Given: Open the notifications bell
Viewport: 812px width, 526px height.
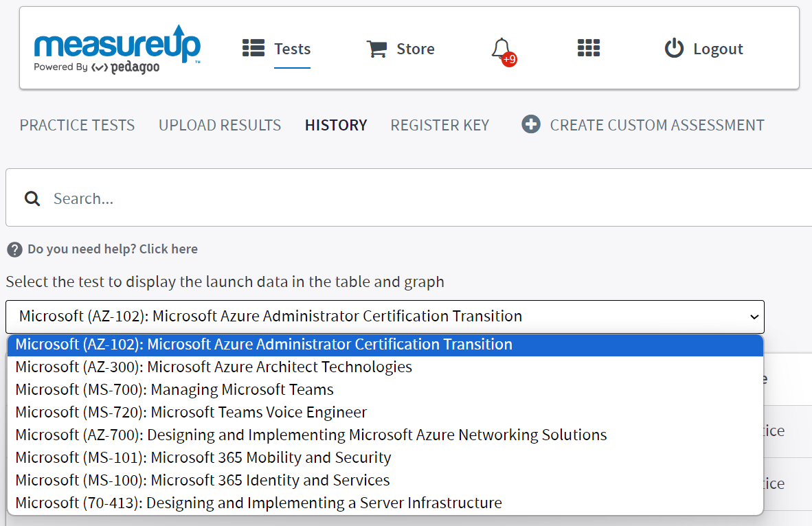Looking at the screenshot, I should point(502,49).
